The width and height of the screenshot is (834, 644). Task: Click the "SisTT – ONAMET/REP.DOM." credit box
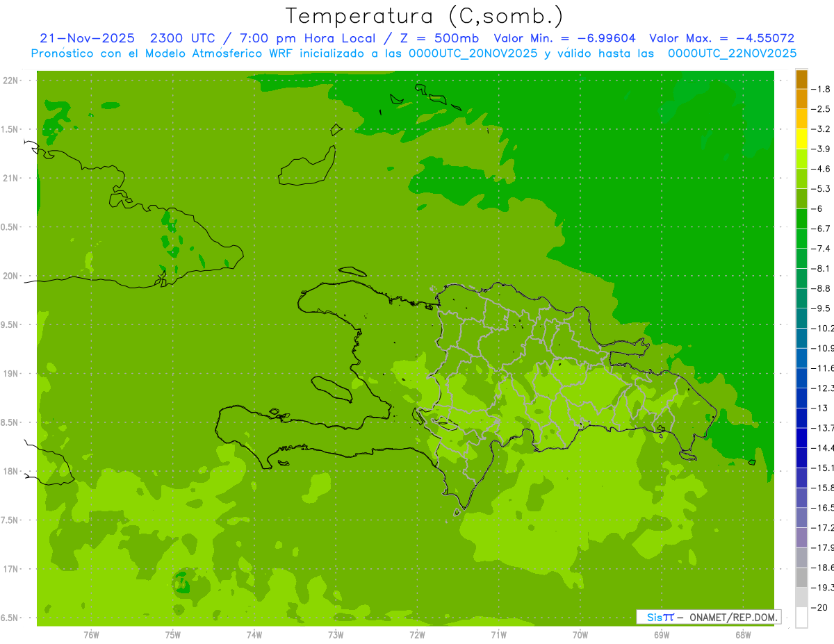[709, 617]
